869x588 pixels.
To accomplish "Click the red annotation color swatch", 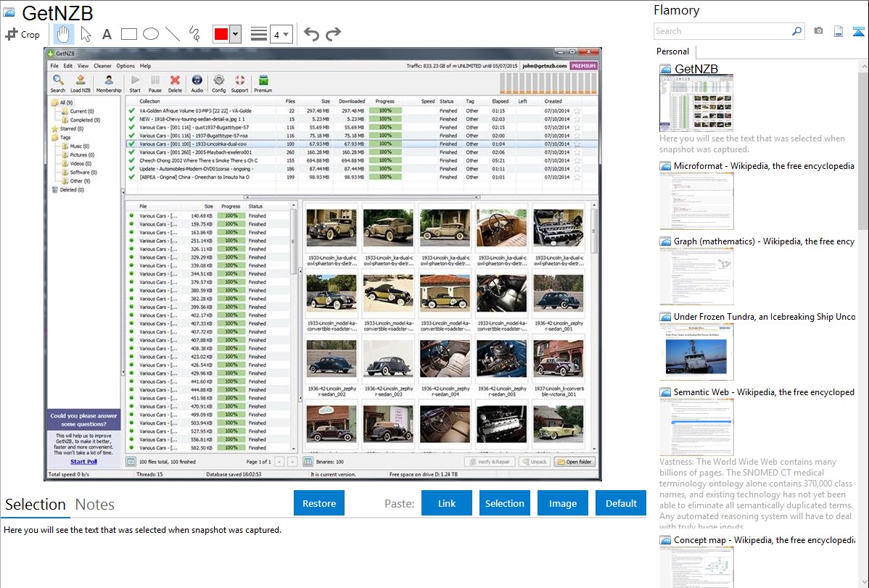I will (x=221, y=34).
